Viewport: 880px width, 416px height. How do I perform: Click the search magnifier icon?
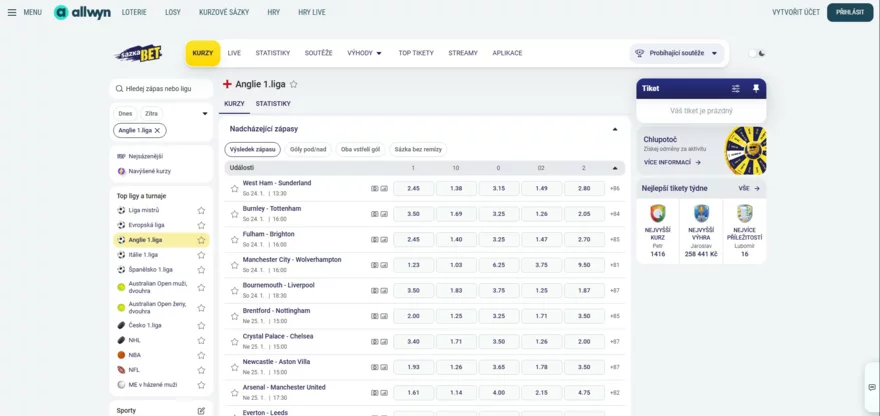120,89
